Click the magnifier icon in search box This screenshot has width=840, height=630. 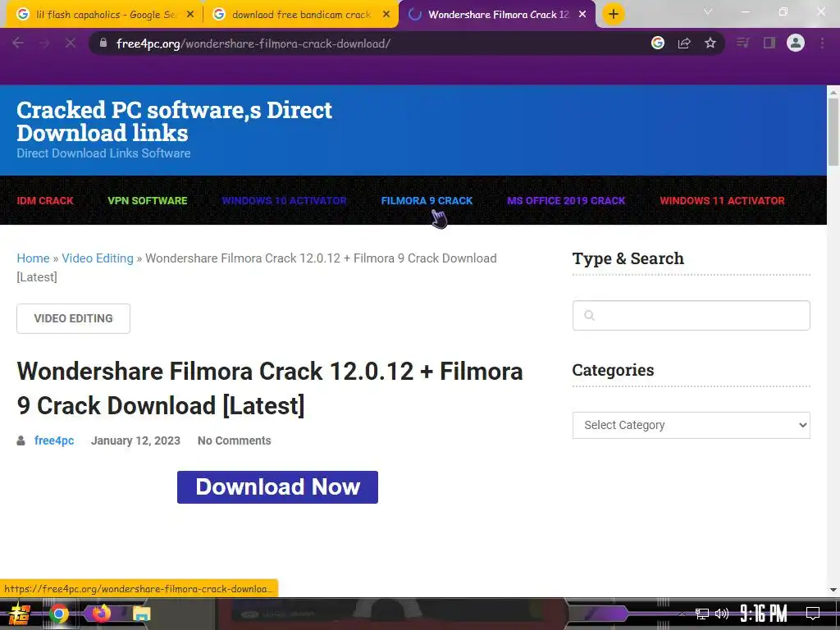[589, 316]
